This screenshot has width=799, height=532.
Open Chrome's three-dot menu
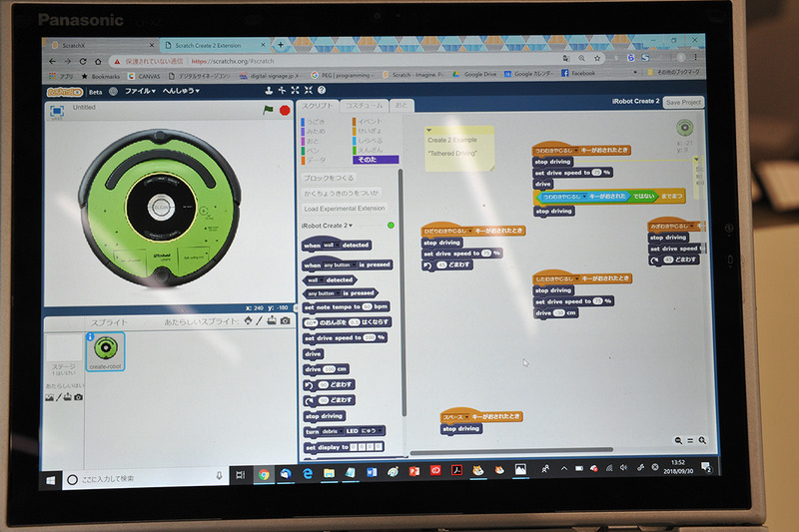695,57
